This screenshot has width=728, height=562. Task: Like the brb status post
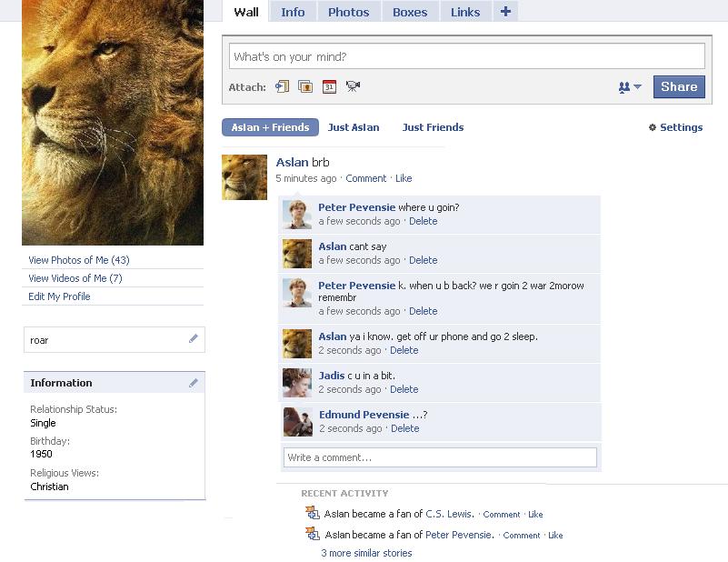(x=404, y=178)
